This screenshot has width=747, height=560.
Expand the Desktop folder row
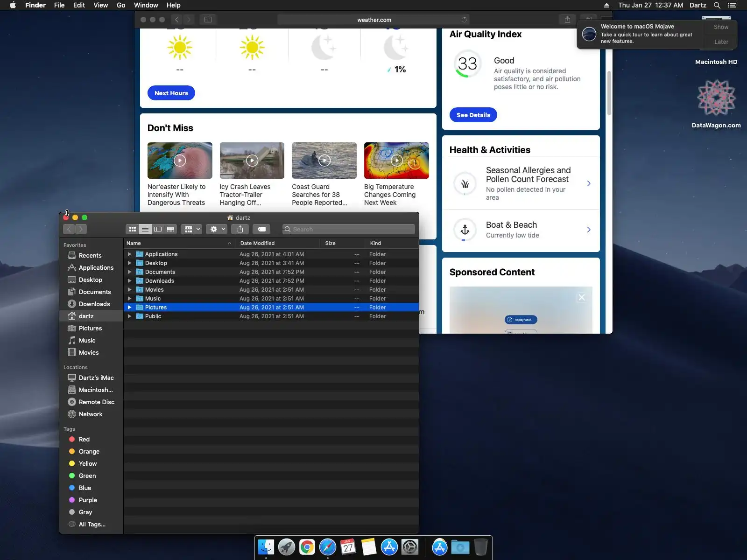point(129,263)
